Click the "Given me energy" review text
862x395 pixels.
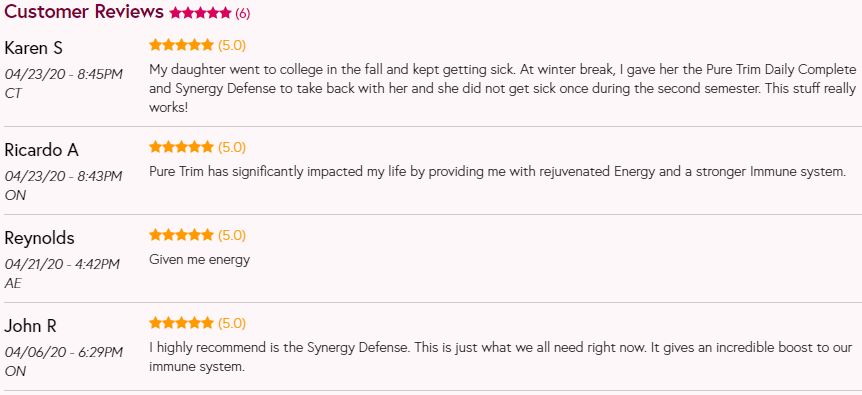(200, 259)
